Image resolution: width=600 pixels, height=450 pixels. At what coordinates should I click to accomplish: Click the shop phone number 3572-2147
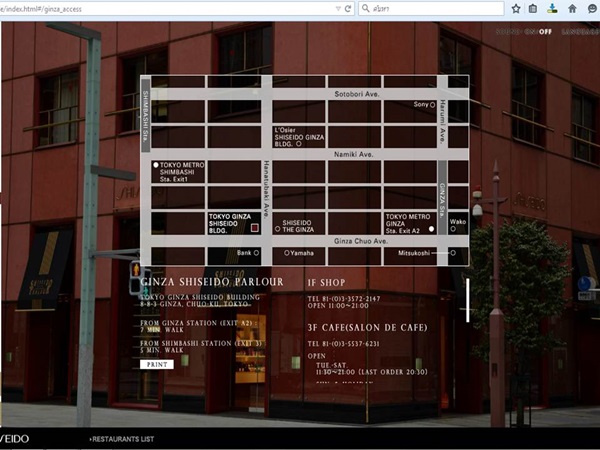coord(344,298)
